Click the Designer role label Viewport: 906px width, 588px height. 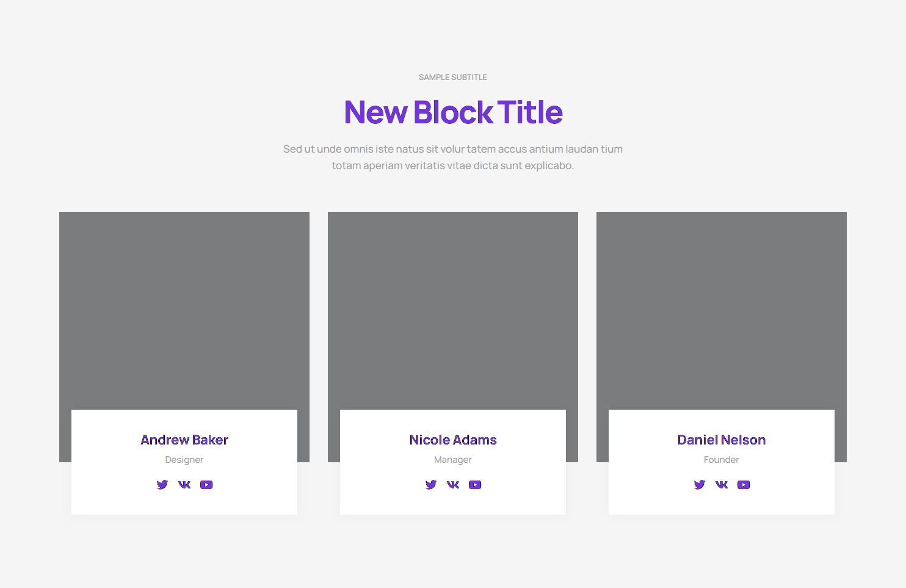(x=184, y=460)
